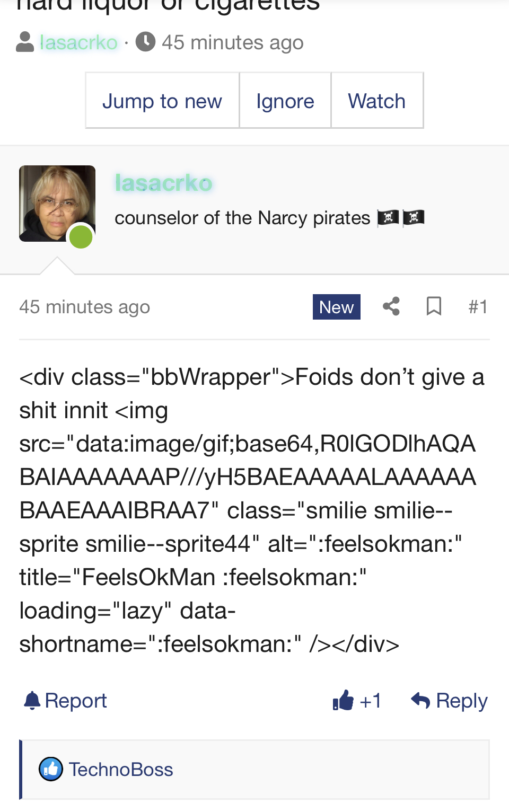Ignore this thread using Ignore button

(x=285, y=101)
